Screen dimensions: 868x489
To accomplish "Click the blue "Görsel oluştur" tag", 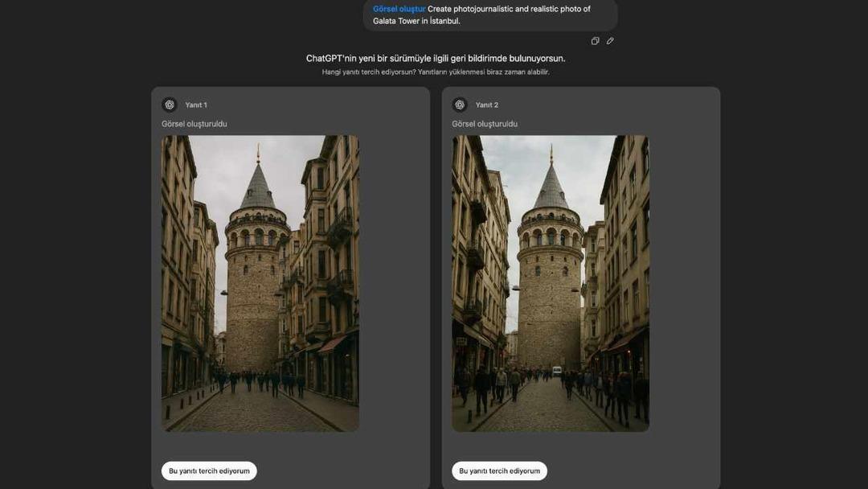I will 399,9.
